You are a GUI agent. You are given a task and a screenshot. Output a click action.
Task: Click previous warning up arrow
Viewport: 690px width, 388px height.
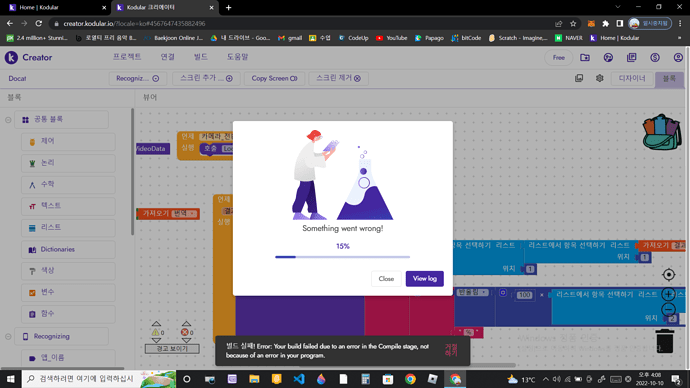click(x=156, y=324)
